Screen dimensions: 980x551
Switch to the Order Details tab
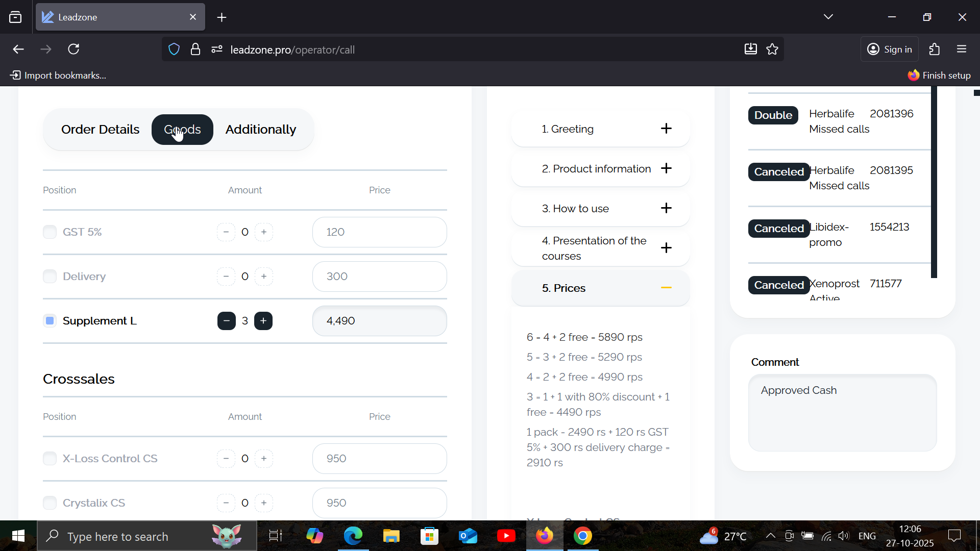click(x=100, y=130)
